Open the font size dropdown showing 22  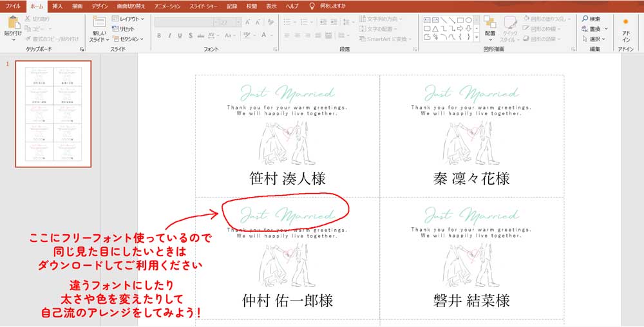(x=238, y=22)
